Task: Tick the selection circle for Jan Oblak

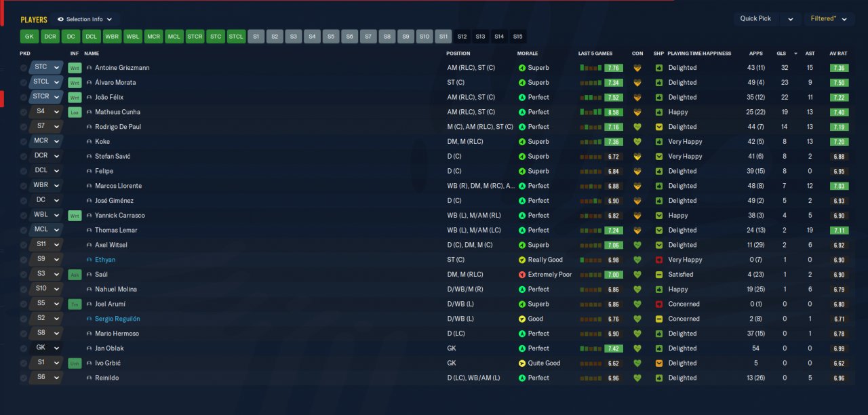Action: pos(24,349)
